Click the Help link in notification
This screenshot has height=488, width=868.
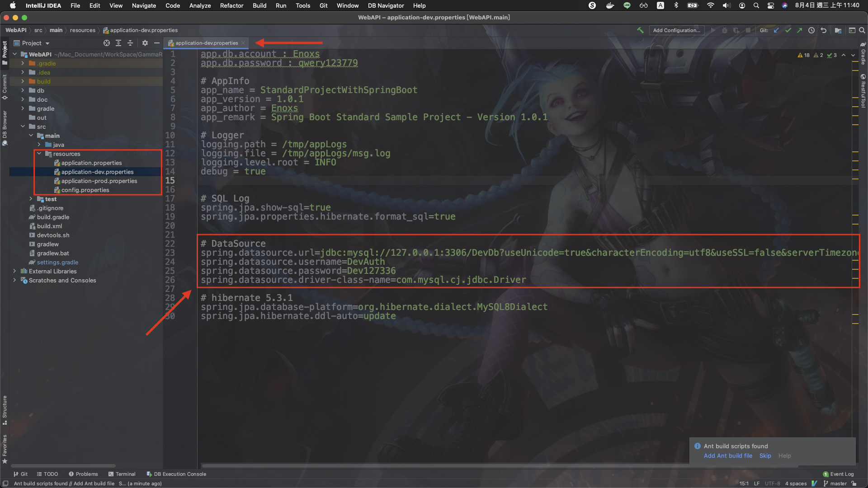pyautogui.click(x=784, y=455)
